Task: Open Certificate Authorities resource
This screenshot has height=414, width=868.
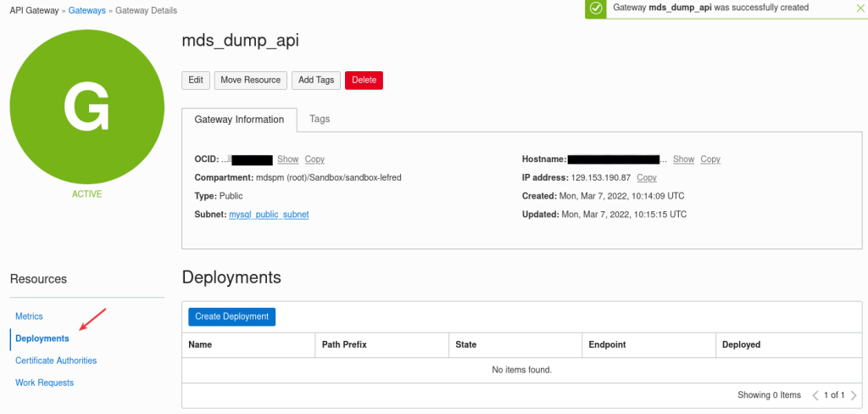Action: [x=56, y=361]
